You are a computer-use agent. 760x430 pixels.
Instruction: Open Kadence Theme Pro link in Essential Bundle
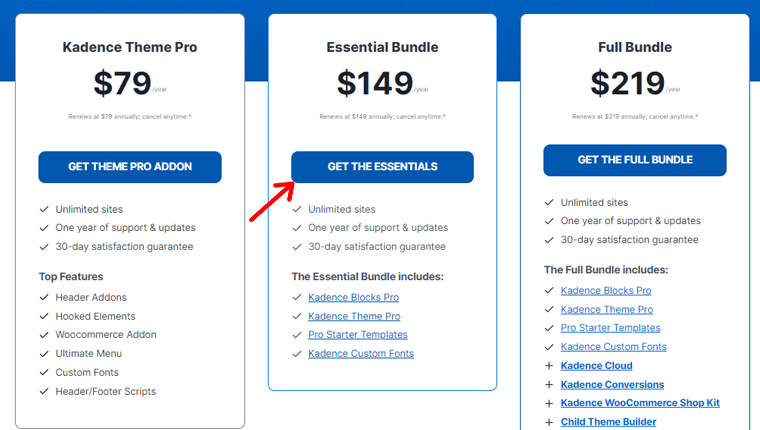[x=354, y=316]
